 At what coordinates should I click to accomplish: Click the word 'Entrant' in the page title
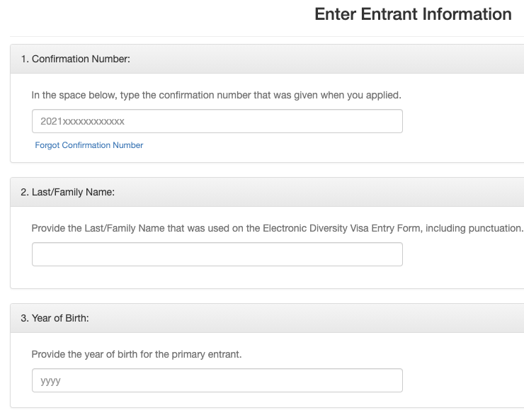389,14
